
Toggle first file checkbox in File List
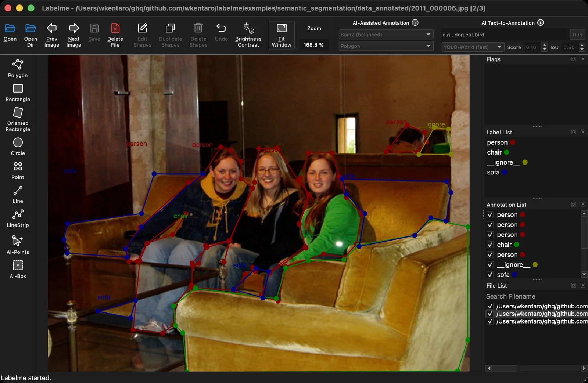point(490,306)
